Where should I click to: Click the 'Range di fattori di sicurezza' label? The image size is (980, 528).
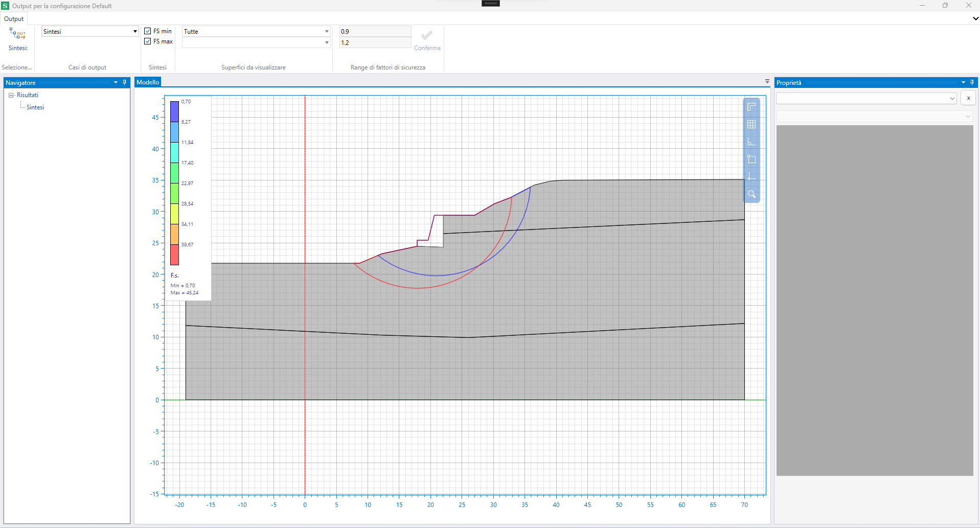point(388,67)
